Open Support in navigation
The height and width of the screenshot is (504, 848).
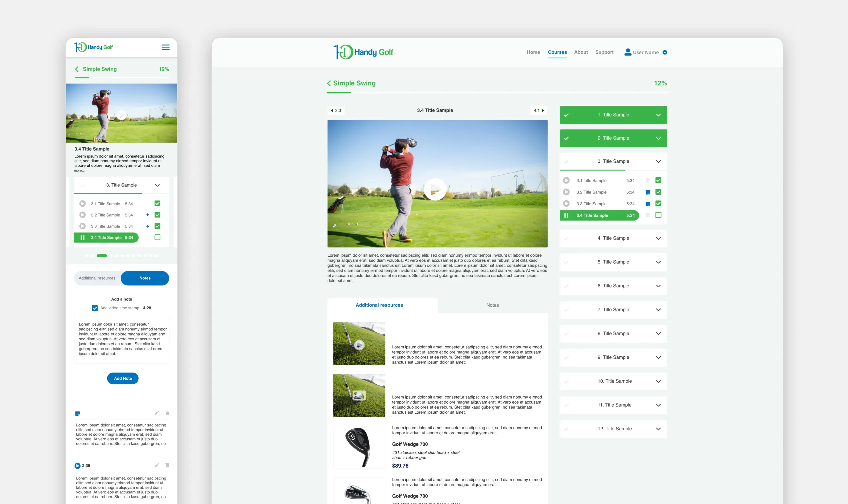pos(604,52)
